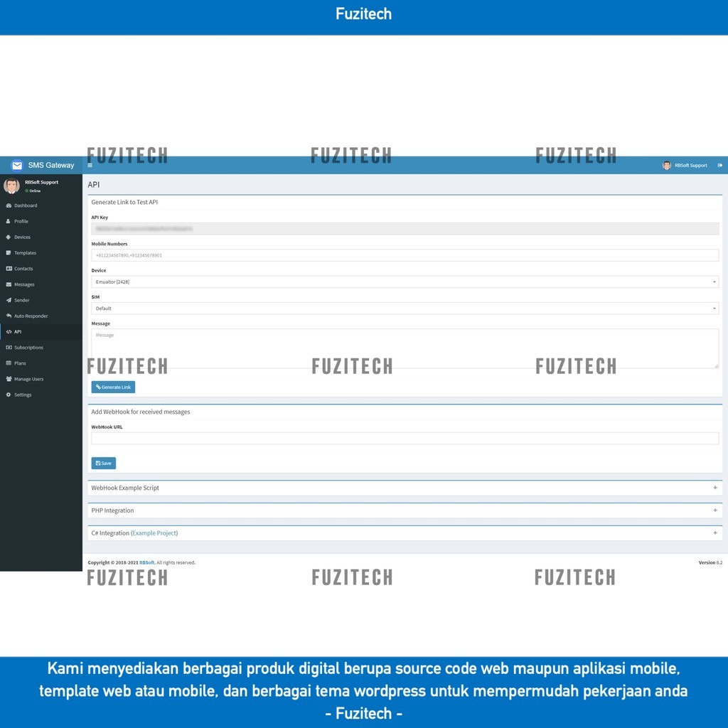Open Auto Responder in sidebar
This screenshot has width=728, height=728.
point(41,316)
